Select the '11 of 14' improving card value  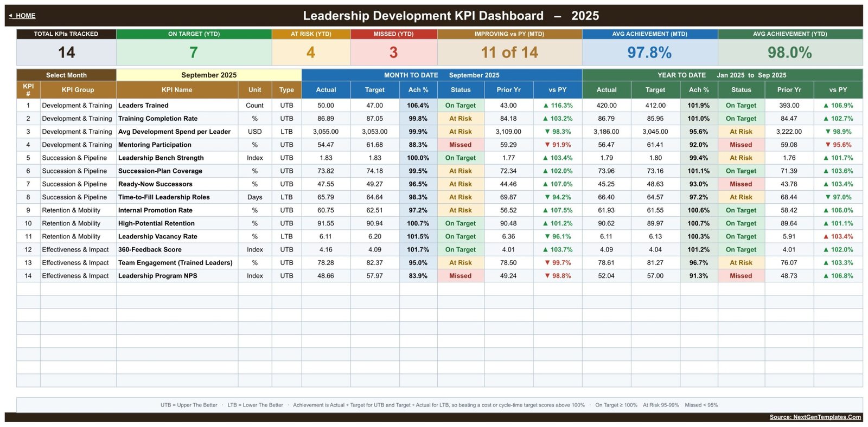[x=509, y=53]
